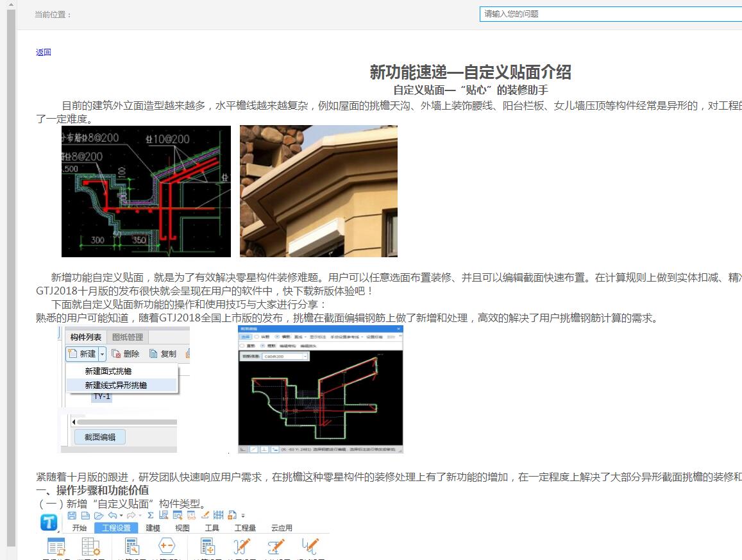Click the pencil edit icon in quick access toolbar
The width and height of the screenshot is (742, 560).
click(x=205, y=515)
